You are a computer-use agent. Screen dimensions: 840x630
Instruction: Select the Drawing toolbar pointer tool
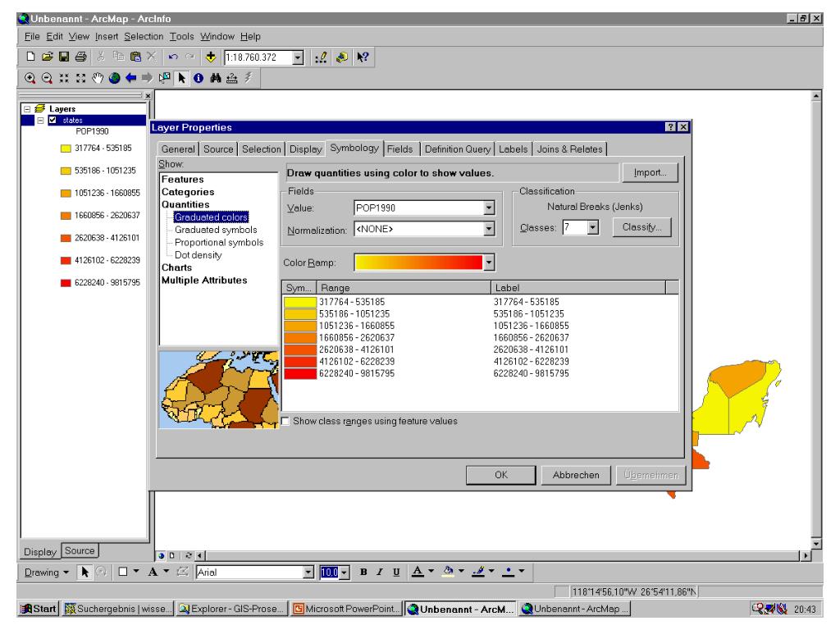pyautogui.click(x=84, y=572)
